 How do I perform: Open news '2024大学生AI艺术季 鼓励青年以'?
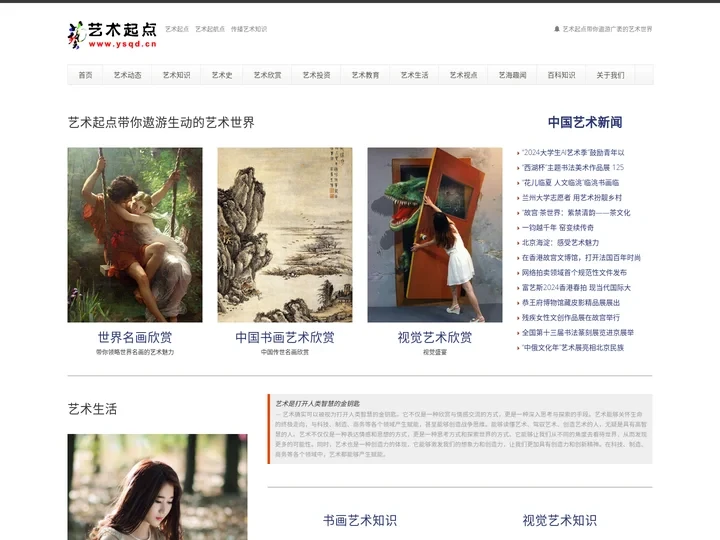[x=573, y=152]
